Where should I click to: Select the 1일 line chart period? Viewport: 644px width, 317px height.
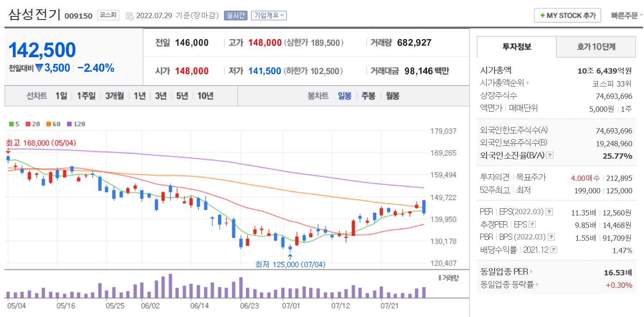click(61, 96)
